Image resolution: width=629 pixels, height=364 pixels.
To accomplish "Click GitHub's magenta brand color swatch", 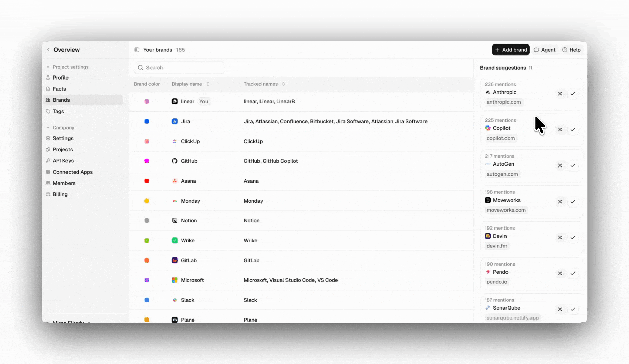I will (147, 161).
